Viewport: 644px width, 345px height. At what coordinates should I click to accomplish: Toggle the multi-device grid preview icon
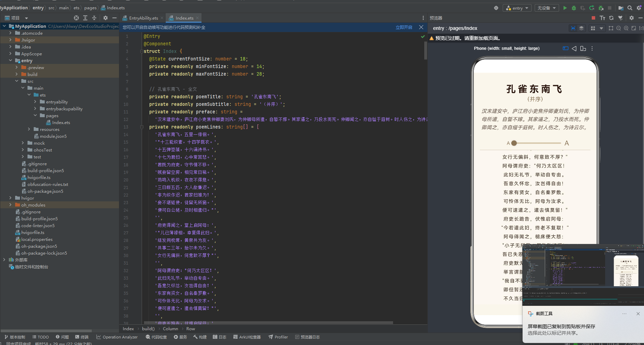pos(593,28)
